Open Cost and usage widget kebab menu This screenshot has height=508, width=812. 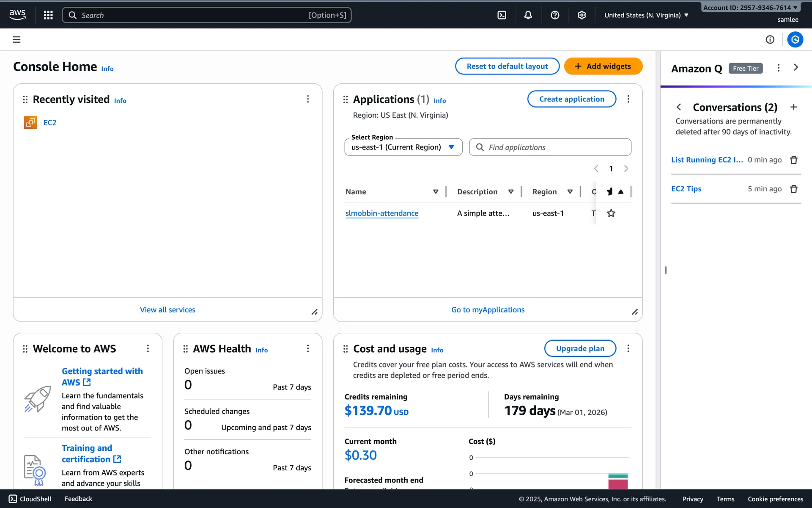tap(628, 348)
